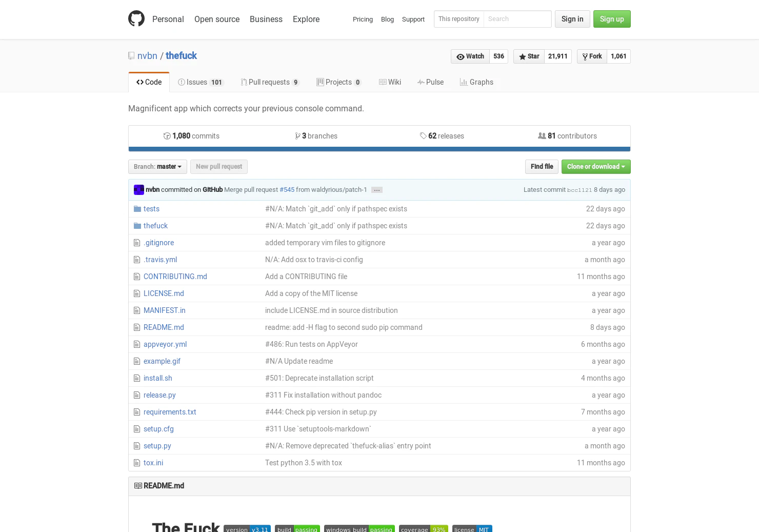Screen dimensions: 759x532
Task: Open the This repository search scope selector
Action: (459, 19)
